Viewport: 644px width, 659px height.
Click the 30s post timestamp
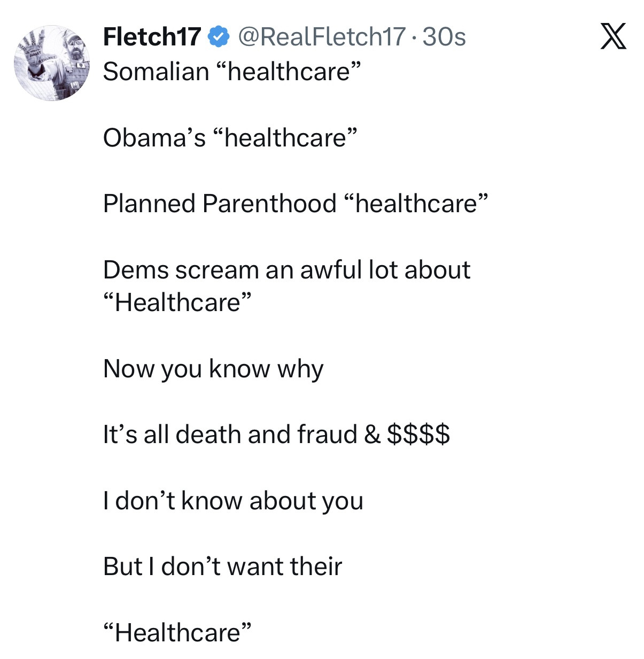pos(444,37)
